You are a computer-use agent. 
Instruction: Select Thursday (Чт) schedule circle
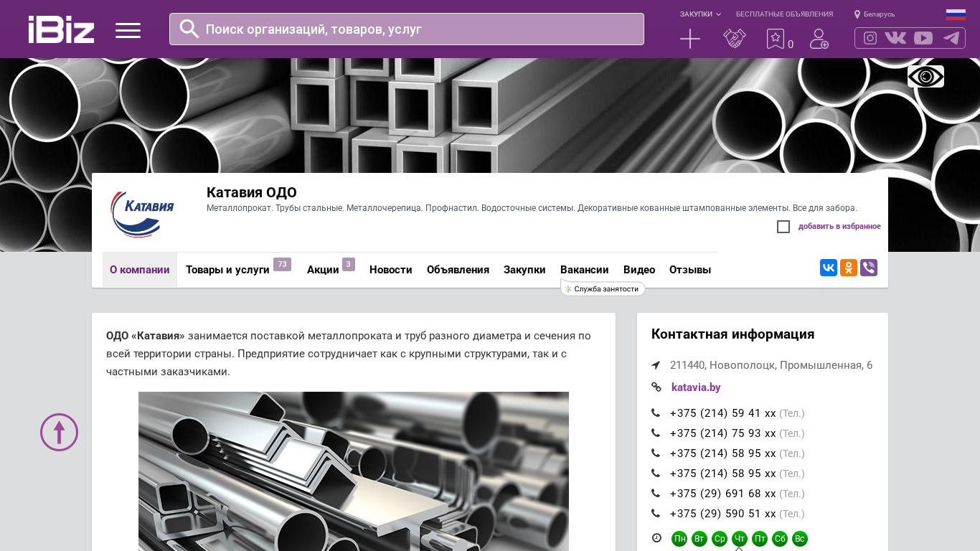740,539
